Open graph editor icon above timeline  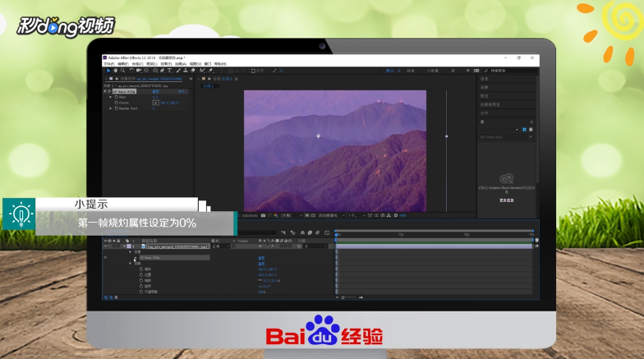[327, 233]
